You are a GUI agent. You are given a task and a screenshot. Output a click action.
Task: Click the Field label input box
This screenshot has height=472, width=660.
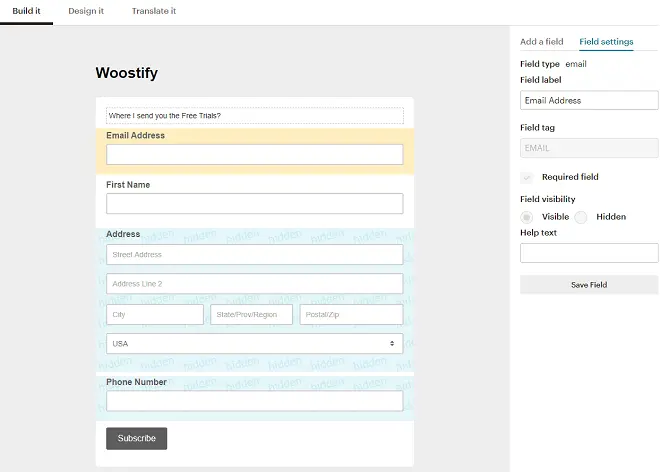point(589,100)
